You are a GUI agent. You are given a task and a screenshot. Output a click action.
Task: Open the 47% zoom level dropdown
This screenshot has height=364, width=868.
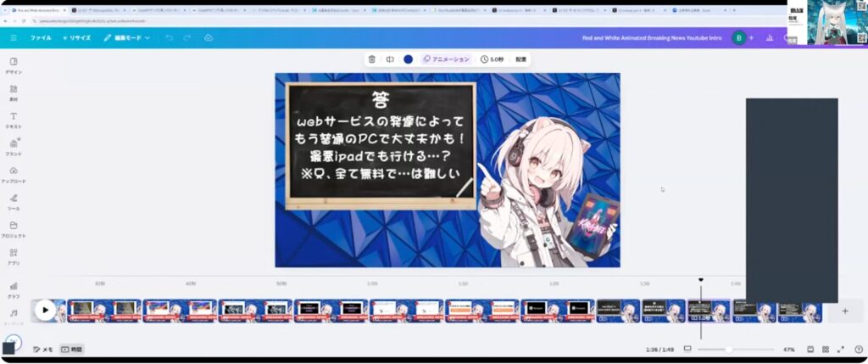coord(788,350)
